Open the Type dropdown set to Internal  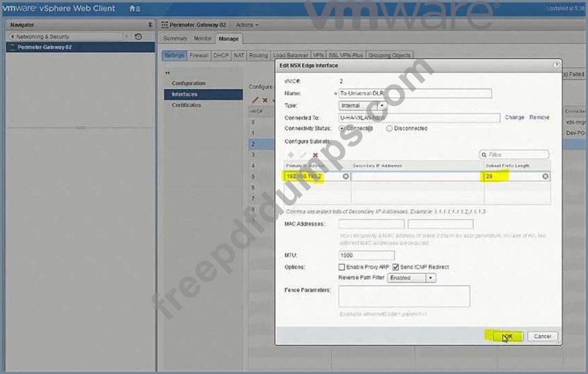click(x=363, y=106)
